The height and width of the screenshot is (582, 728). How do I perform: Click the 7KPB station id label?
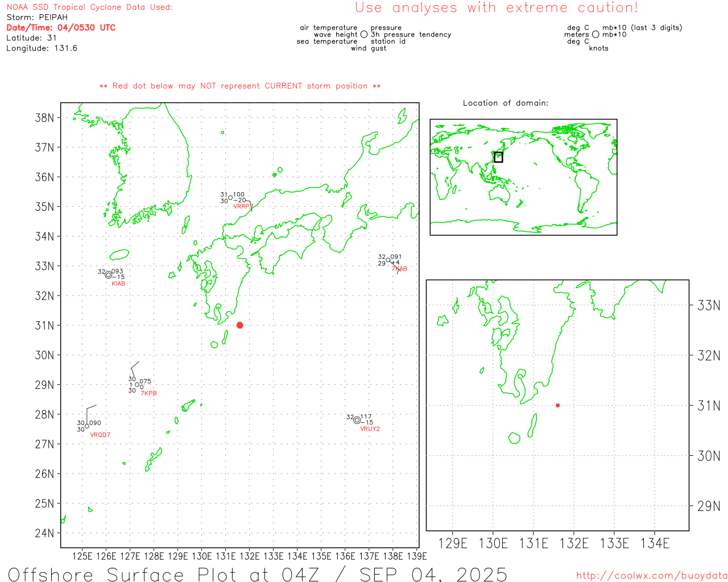pos(148,393)
